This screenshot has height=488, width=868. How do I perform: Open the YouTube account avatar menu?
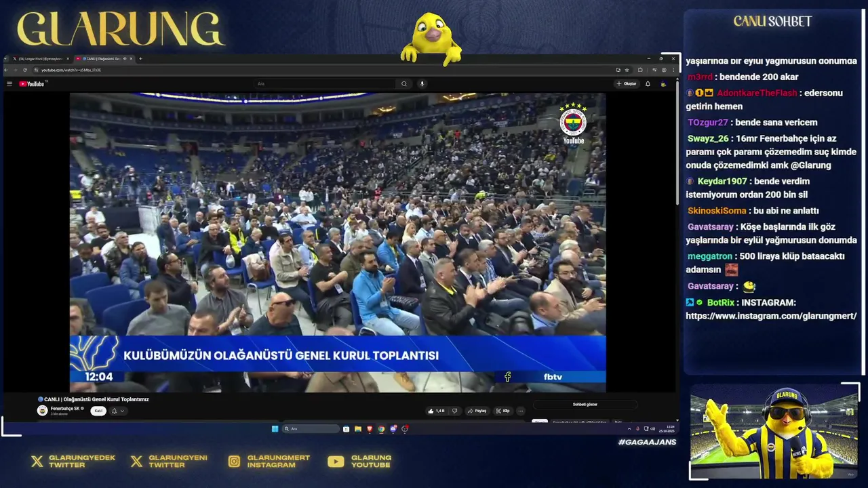[663, 84]
